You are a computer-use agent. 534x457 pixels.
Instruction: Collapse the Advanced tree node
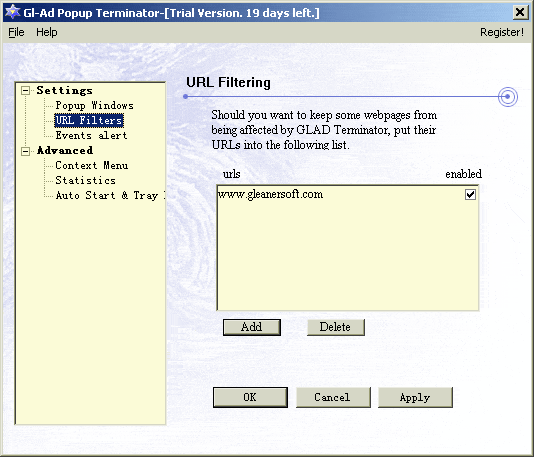coord(26,151)
